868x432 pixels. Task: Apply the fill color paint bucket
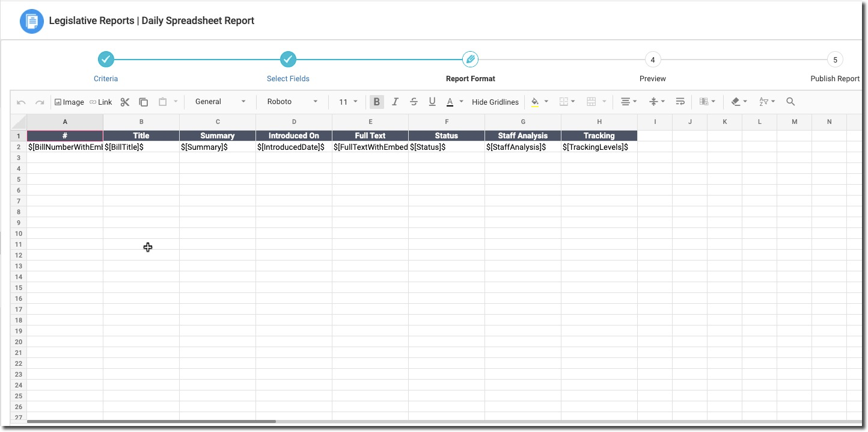click(535, 102)
